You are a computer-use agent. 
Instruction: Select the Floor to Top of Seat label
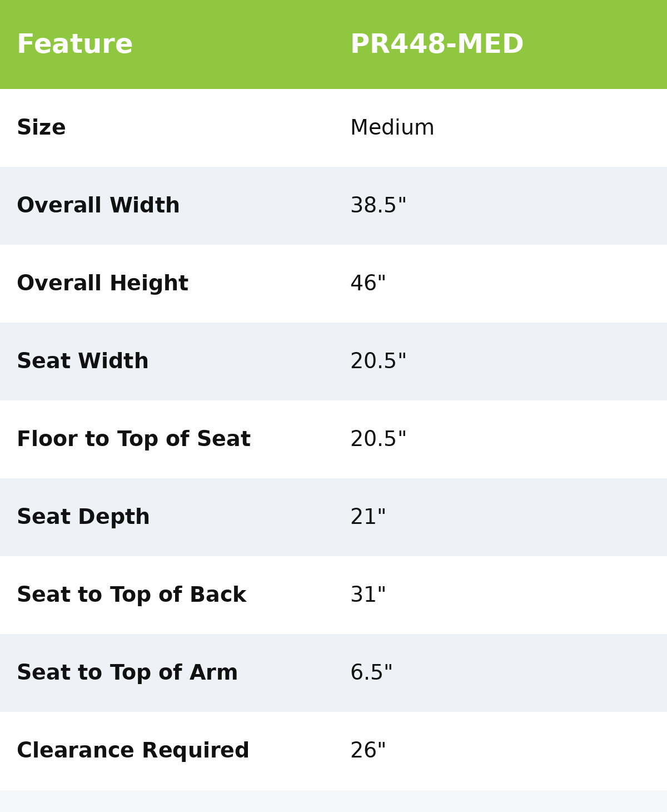[x=134, y=439]
